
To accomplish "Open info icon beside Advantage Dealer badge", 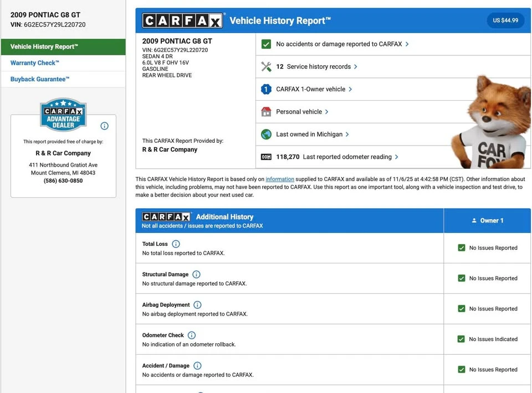I will pyautogui.click(x=105, y=126).
